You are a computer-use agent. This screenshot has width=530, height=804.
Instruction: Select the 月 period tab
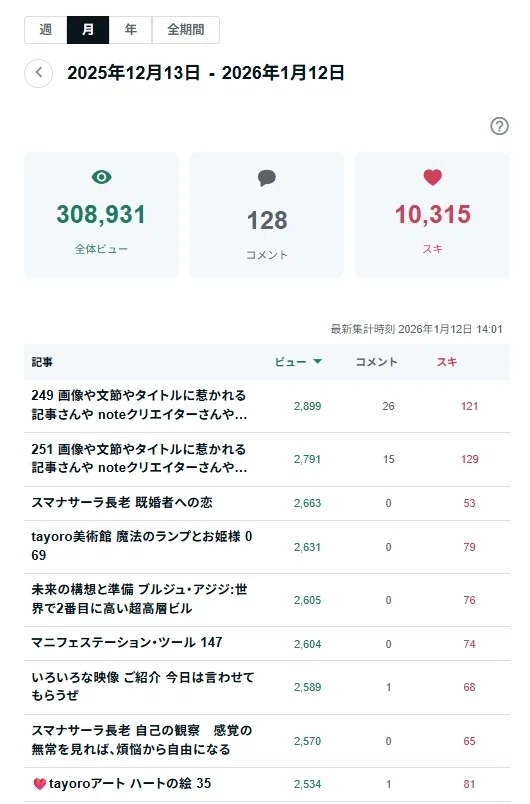[x=88, y=30]
